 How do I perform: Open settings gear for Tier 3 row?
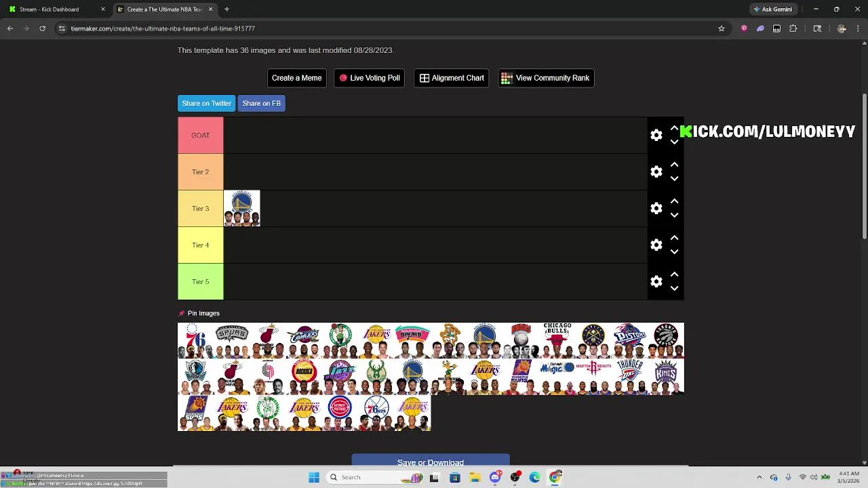(x=656, y=209)
